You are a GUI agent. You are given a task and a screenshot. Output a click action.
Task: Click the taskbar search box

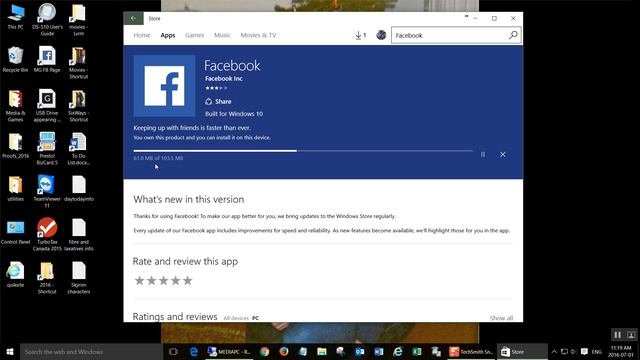91,351
